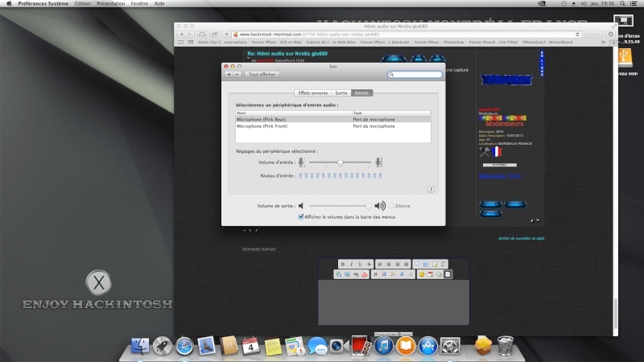Expand hidden bookmarks with the double chevron
The width and height of the screenshot is (644, 362).
603,42
